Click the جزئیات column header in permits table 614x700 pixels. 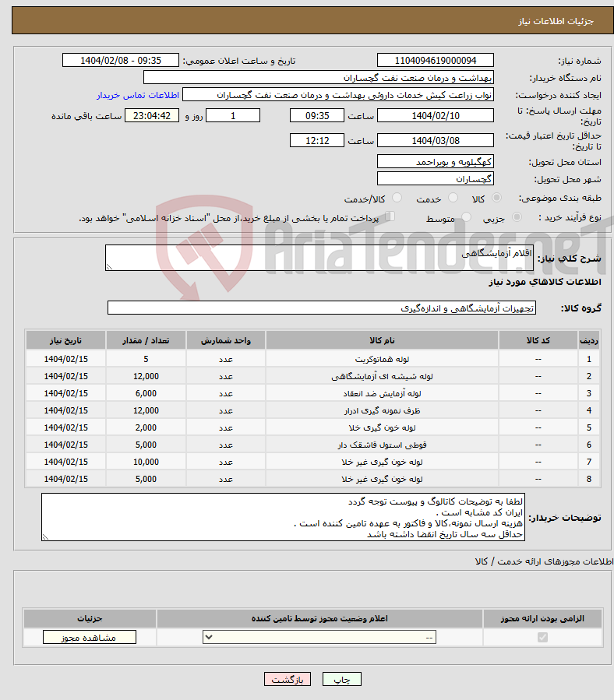[90, 618]
